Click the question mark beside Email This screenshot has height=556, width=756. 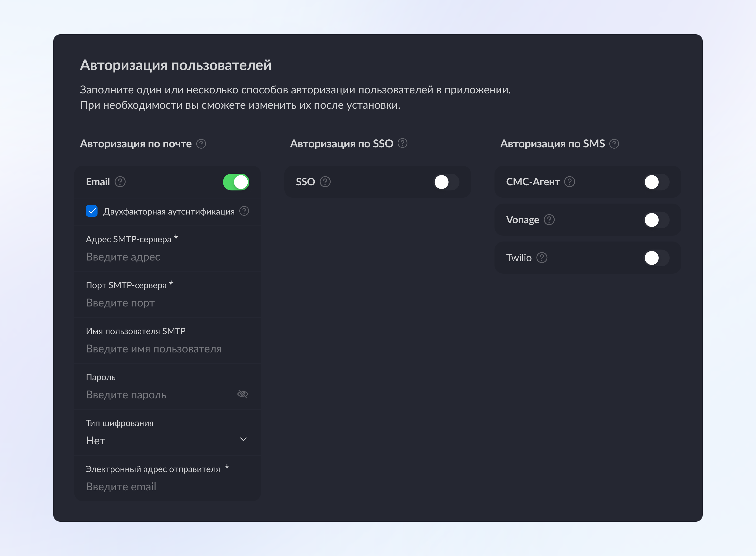click(x=120, y=182)
